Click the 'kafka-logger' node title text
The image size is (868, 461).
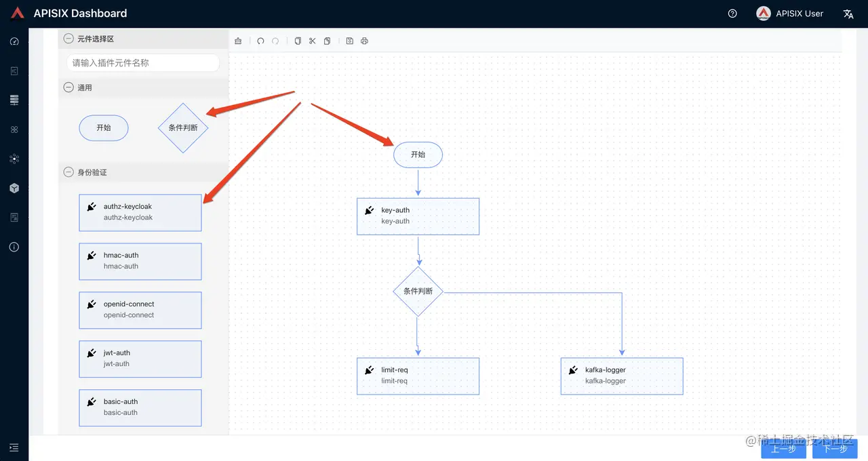pos(606,370)
